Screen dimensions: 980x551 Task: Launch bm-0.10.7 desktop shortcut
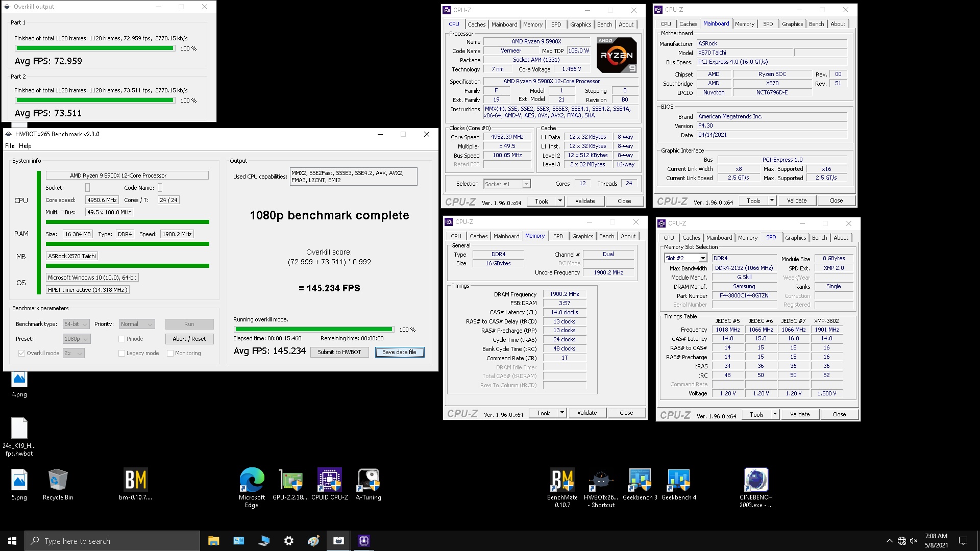(136, 485)
